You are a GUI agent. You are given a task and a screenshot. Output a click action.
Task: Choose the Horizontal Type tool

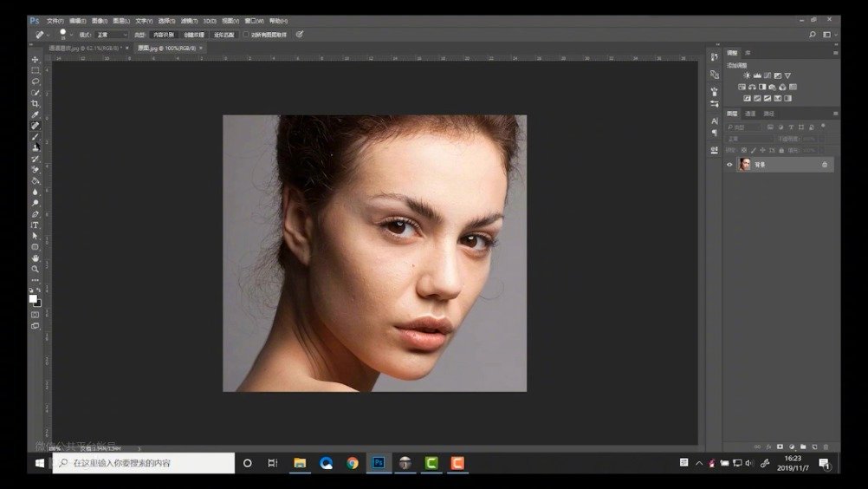36,225
